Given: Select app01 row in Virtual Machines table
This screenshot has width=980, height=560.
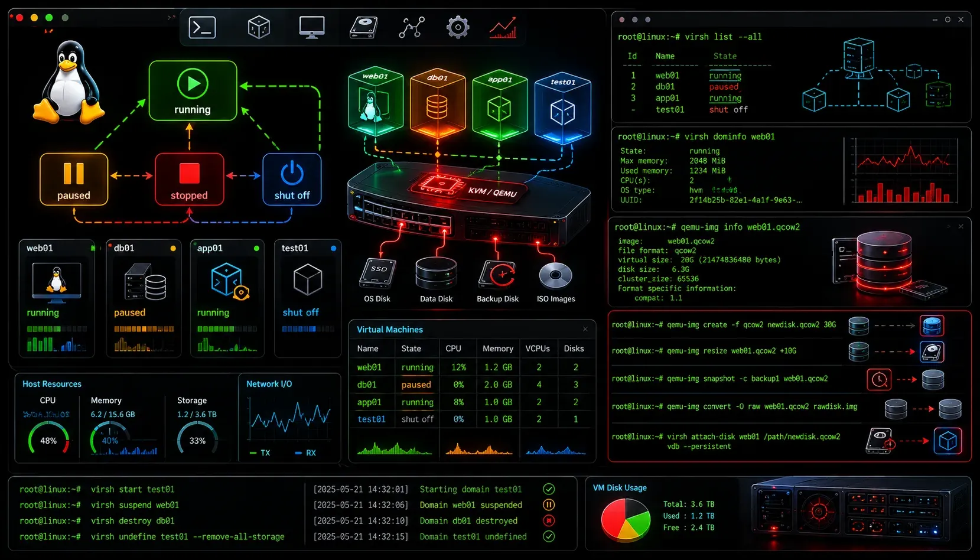Looking at the screenshot, I should coord(472,402).
